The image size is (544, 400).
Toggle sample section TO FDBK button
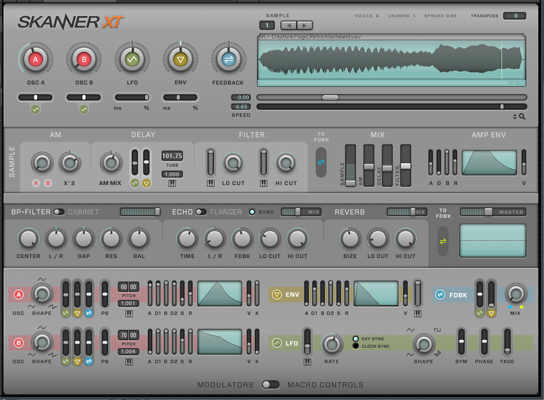(x=321, y=162)
